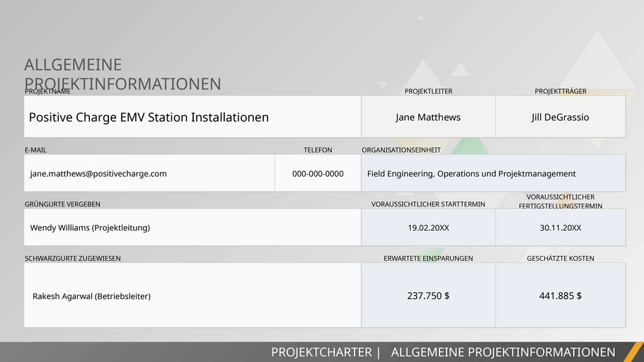
Task: Click the completion date '30.11.20XX'
Action: point(560,228)
